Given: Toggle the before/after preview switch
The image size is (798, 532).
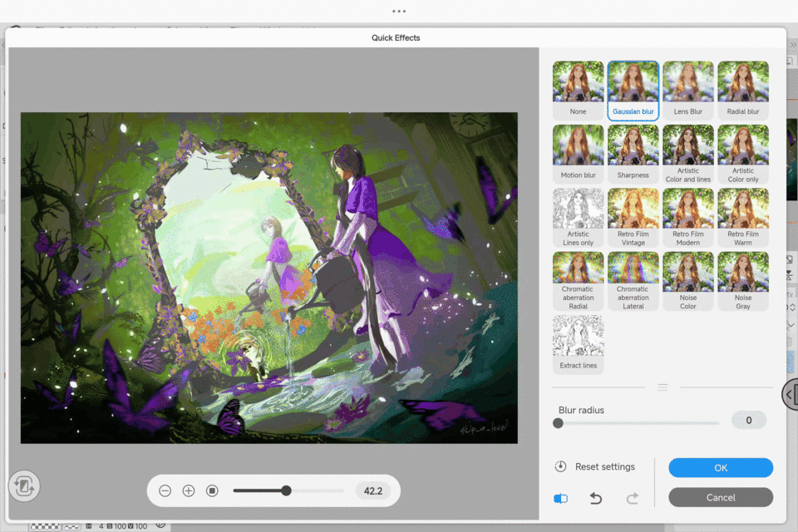Looking at the screenshot, I should [561, 498].
